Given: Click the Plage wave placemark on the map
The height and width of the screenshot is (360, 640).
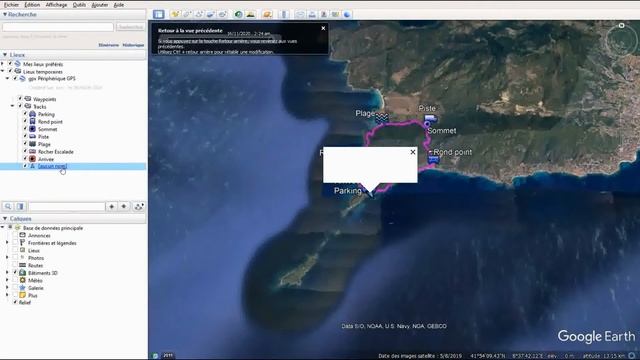Looking at the screenshot, I should point(382,118).
